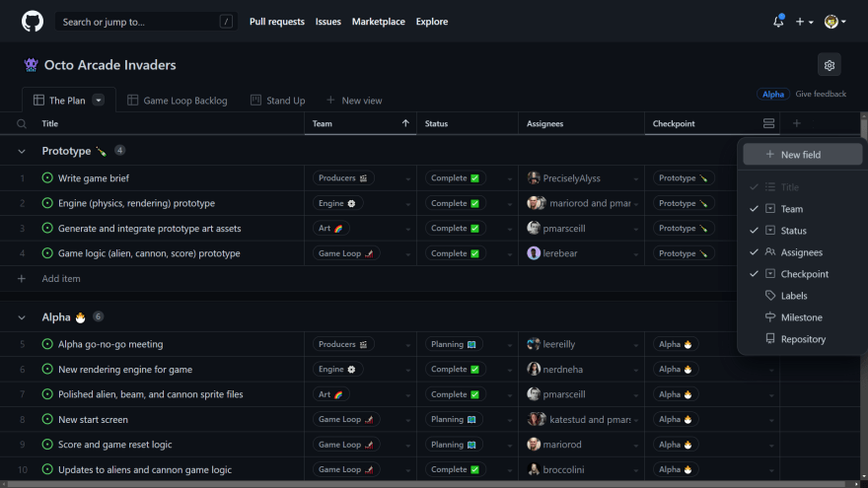Click the Octo Arcade Invaders alien icon

point(31,65)
